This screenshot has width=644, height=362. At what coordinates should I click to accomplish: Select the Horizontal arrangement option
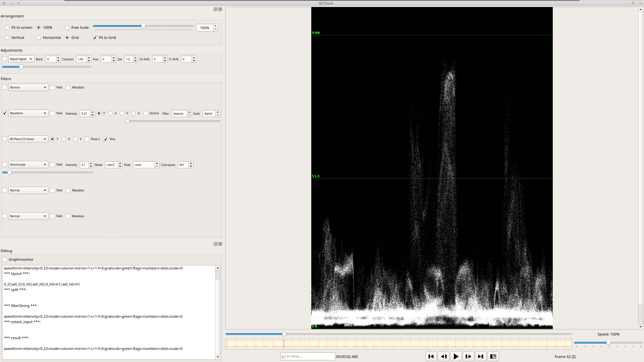(x=39, y=38)
